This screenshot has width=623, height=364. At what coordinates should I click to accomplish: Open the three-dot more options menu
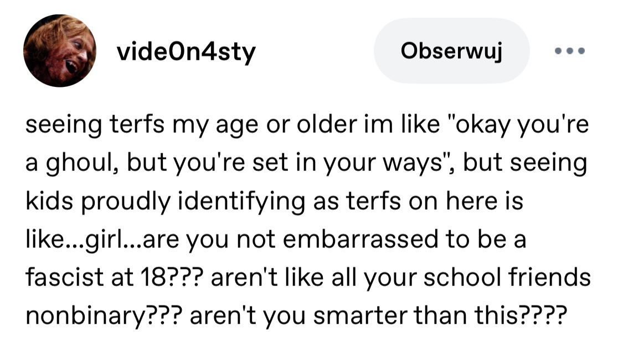click(570, 51)
